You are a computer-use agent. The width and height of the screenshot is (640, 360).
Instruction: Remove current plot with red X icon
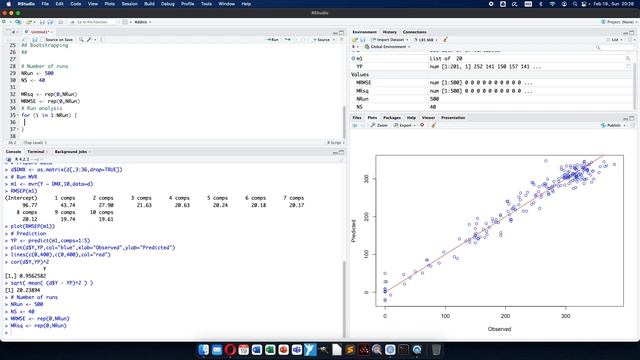[x=422, y=125]
